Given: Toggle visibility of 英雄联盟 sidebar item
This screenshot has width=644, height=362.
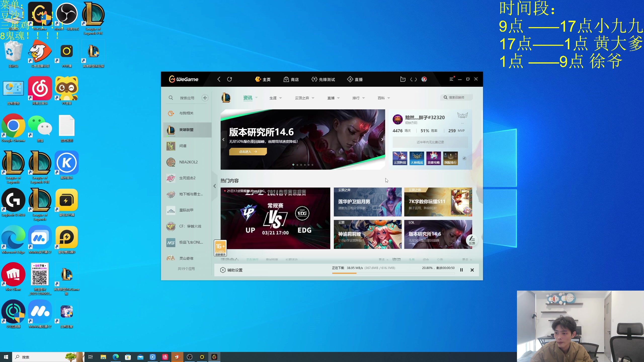Looking at the screenshot, I should tap(187, 129).
